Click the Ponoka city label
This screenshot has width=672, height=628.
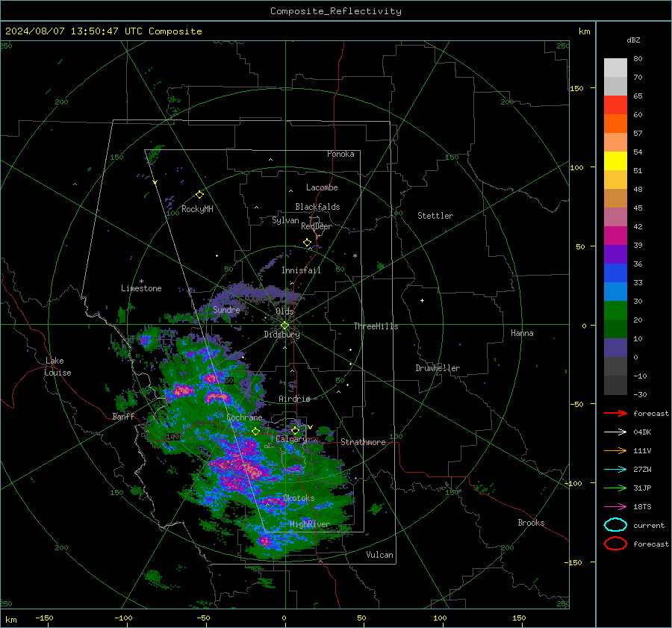point(340,154)
